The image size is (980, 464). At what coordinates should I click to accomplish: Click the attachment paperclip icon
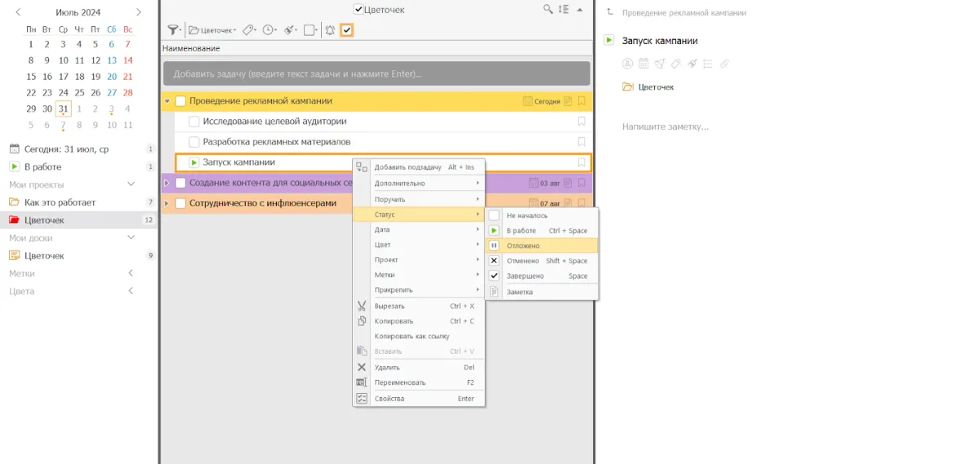[x=723, y=64]
